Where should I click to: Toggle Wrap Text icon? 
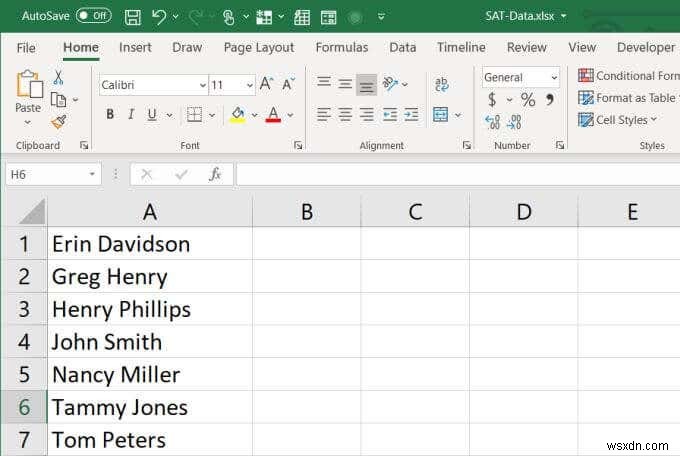coord(441,84)
